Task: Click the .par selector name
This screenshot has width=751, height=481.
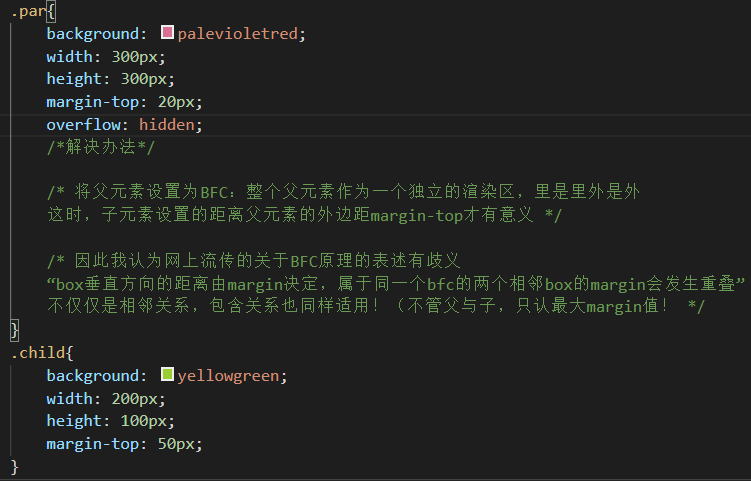Action: [28, 11]
